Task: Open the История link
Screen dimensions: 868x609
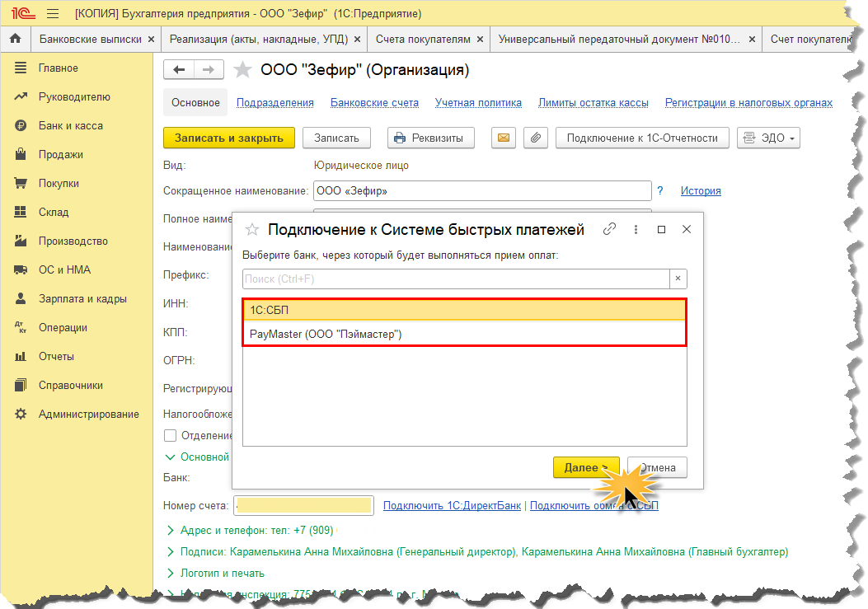Action: (701, 191)
